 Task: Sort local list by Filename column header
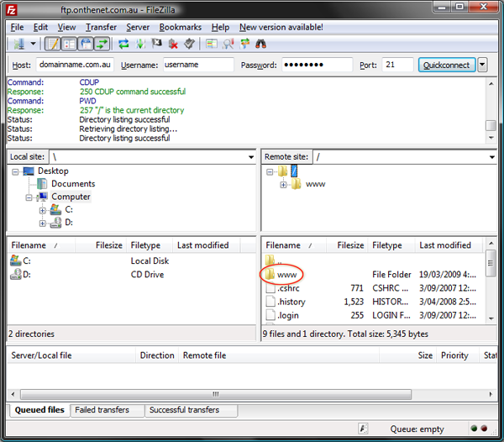tap(41, 245)
